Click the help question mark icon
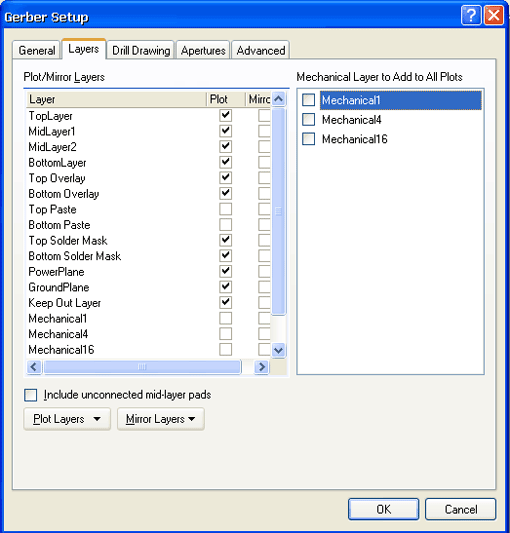The image size is (510, 533). point(471,15)
